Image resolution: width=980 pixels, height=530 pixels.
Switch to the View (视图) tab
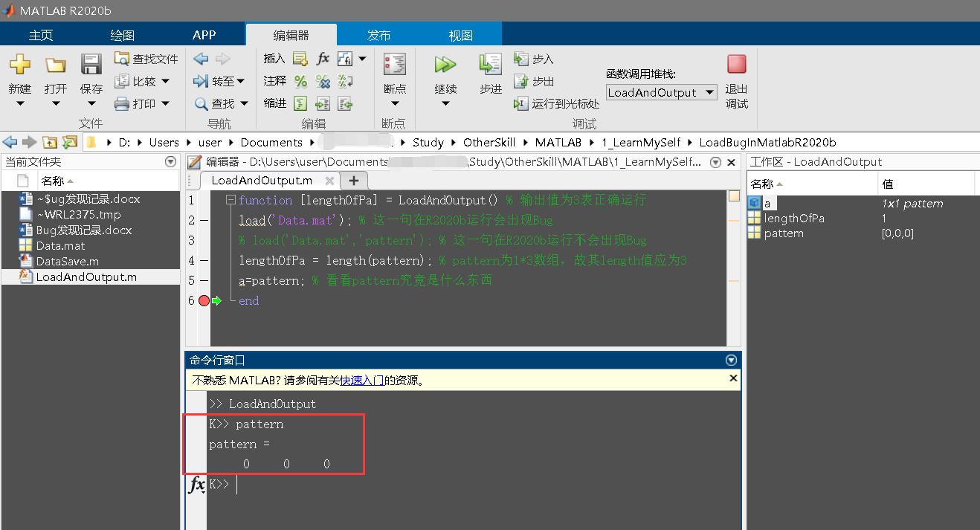point(460,35)
